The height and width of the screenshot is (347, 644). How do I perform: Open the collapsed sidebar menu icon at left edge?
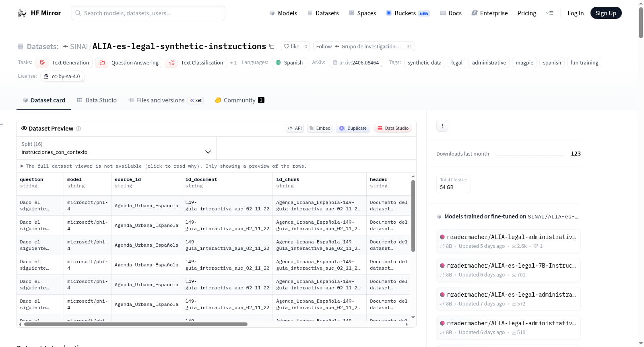coord(2,125)
